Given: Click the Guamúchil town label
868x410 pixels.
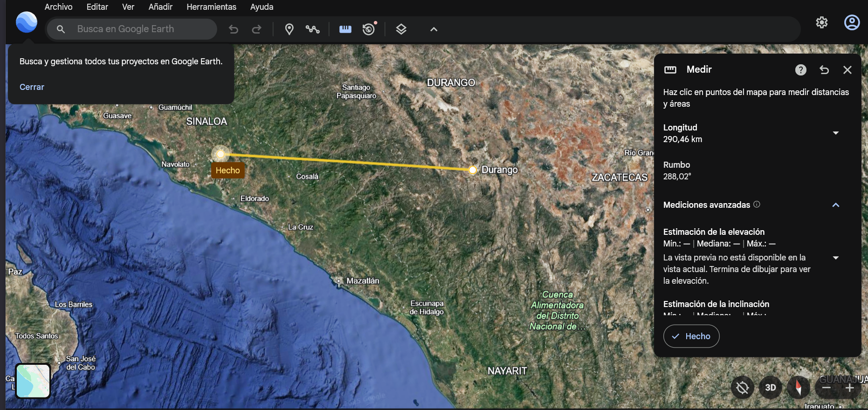Looking at the screenshot, I should click(175, 108).
